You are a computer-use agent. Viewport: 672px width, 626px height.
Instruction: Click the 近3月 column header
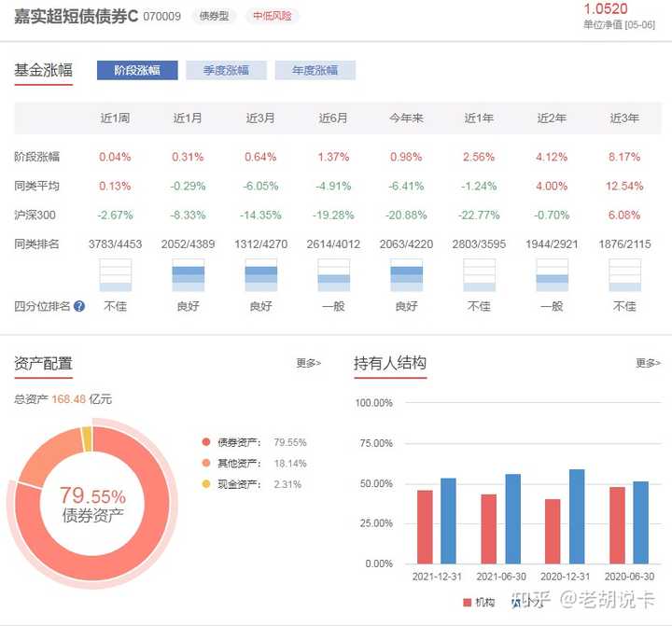[260, 118]
